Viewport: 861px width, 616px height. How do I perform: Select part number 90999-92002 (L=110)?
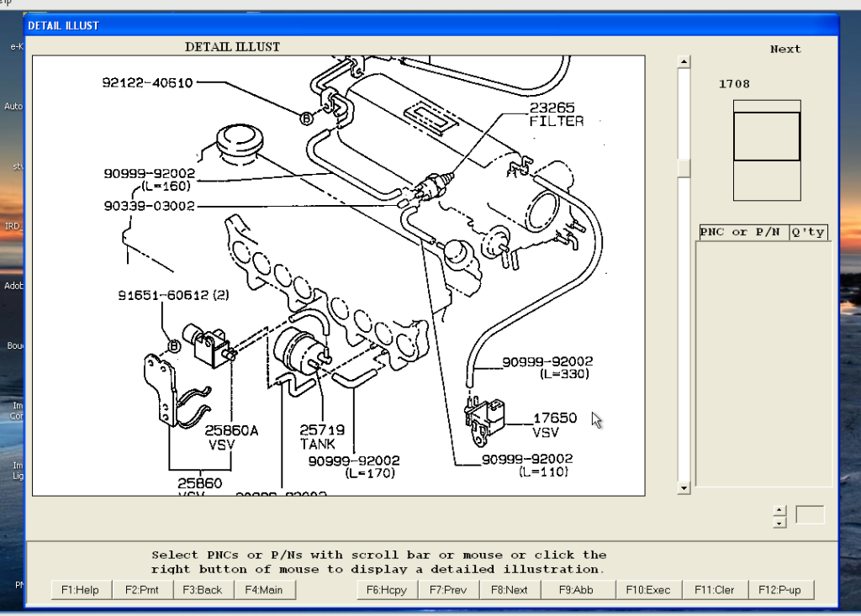(x=527, y=465)
